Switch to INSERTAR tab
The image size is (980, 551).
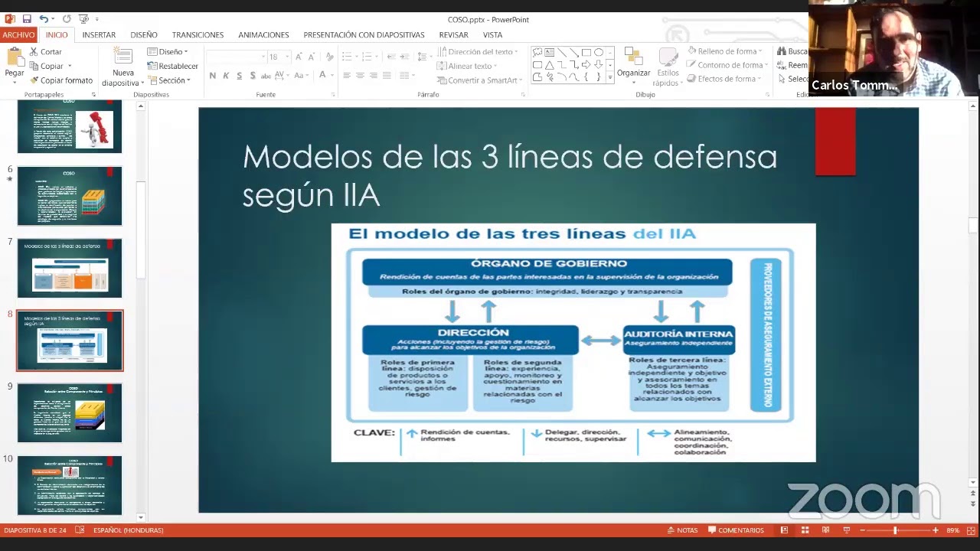click(99, 34)
